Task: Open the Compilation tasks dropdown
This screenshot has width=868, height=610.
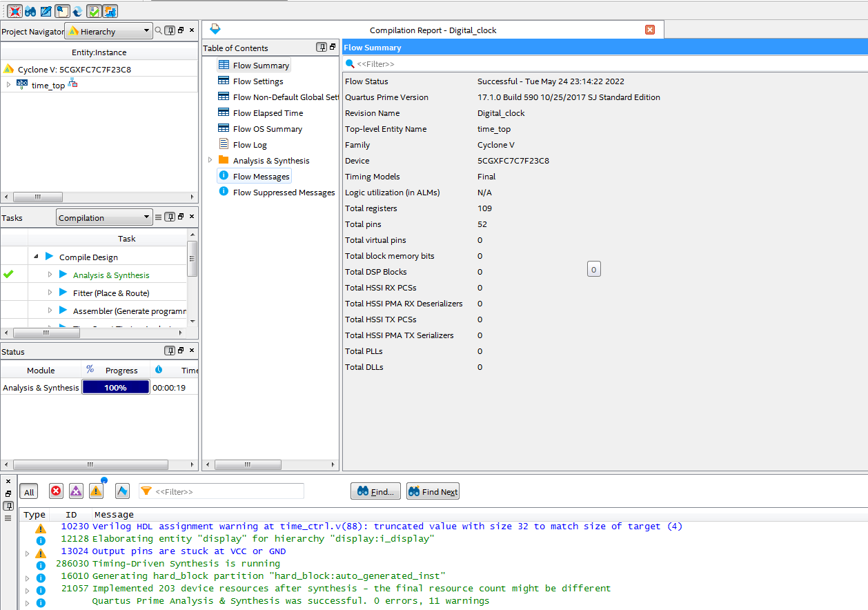Action: 104,217
